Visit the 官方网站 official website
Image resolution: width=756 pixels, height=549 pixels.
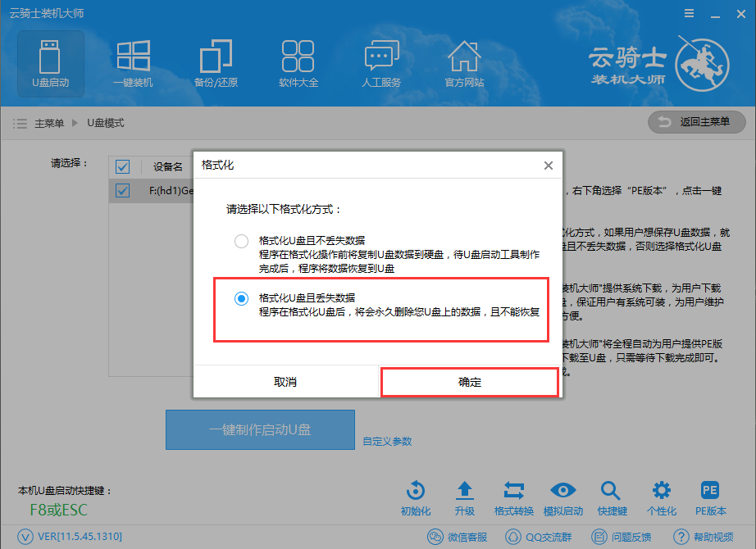pyautogui.click(x=464, y=63)
